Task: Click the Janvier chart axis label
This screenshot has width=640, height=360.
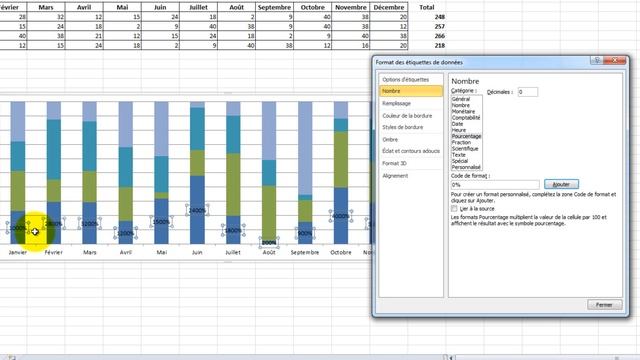Action: pos(18,252)
